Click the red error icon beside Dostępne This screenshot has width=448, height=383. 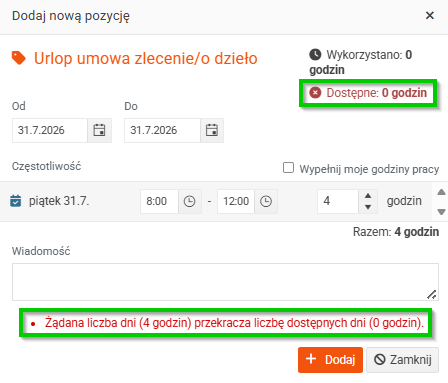tap(315, 92)
